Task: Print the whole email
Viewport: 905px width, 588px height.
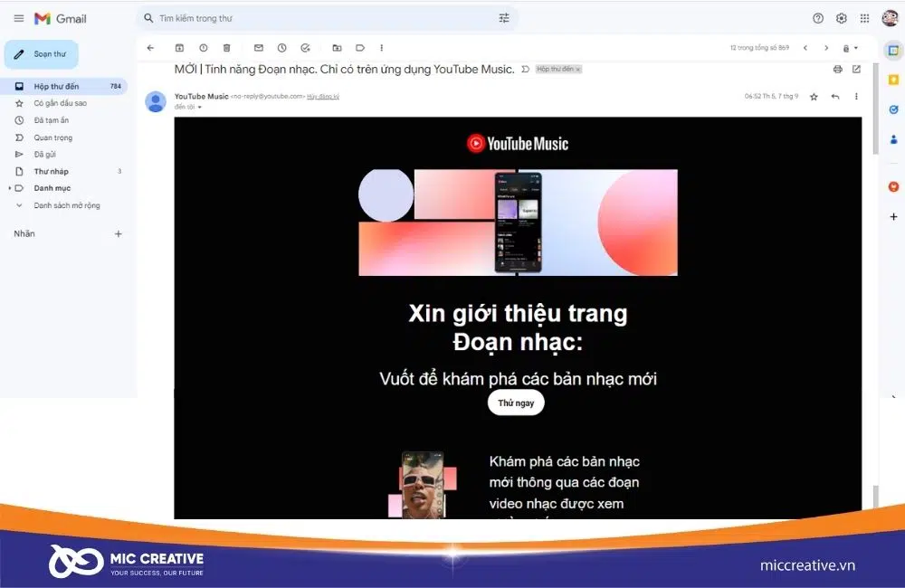Action: pyautogui.click(x=837, y=70)
